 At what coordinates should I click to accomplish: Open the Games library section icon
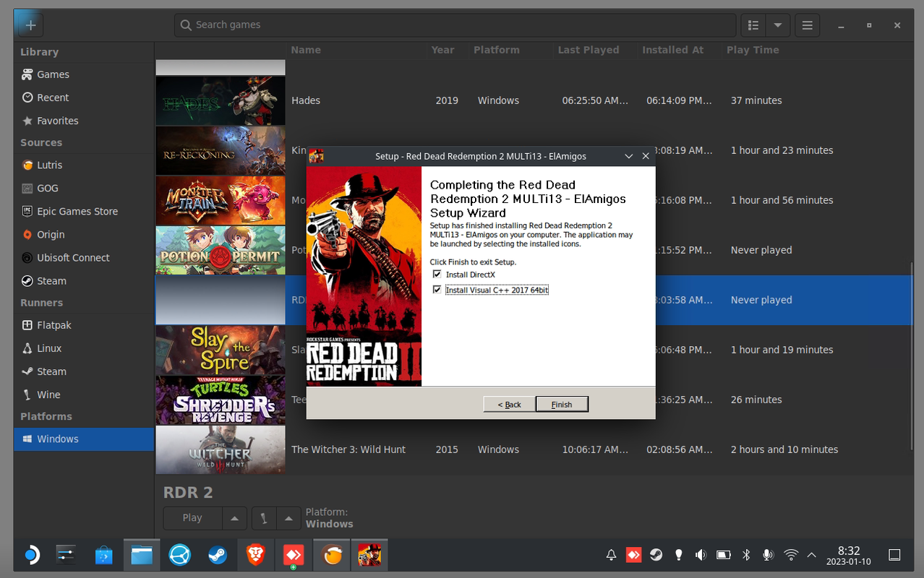[27, 74]
